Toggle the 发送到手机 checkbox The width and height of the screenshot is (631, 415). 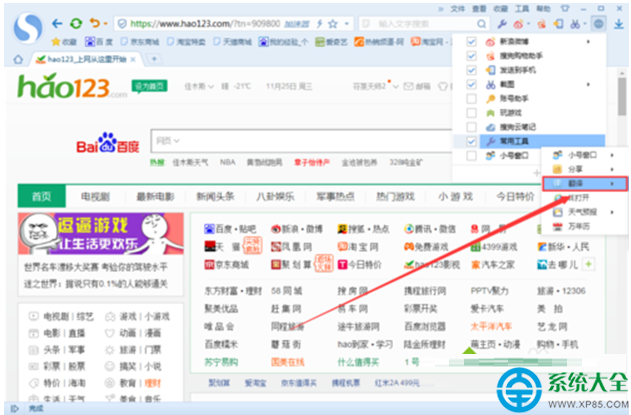472,71
